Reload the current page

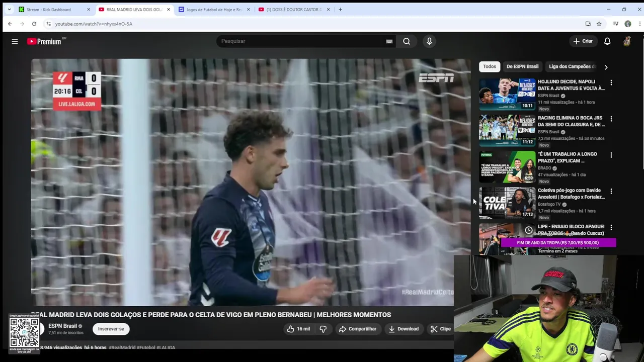point(34,24)
